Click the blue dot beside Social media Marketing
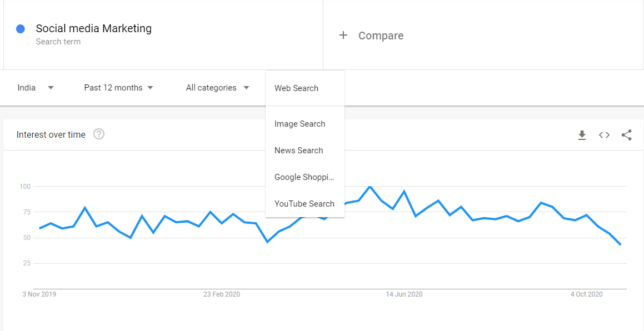644x331 pixels. (20, 29)
